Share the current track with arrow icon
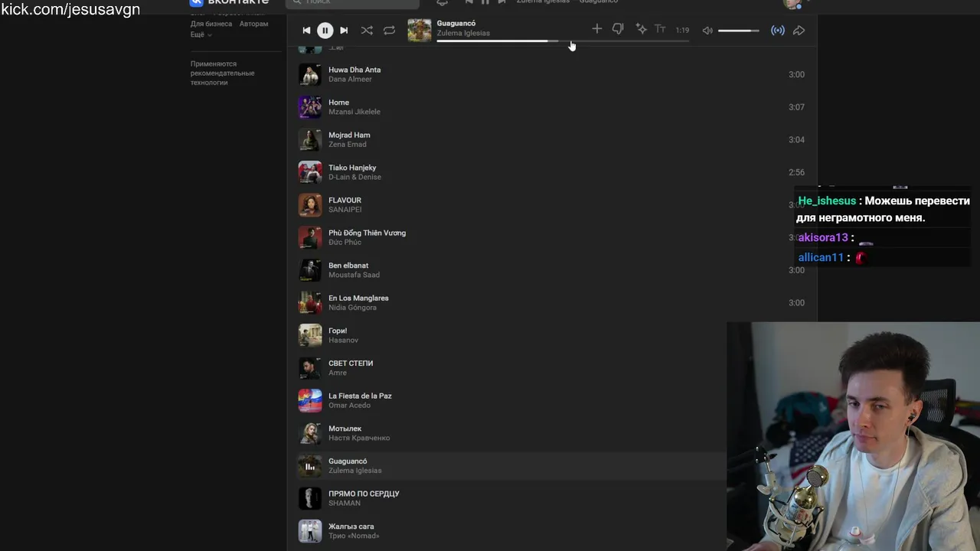This screenshot has width=980, height=551. (799, 31)
